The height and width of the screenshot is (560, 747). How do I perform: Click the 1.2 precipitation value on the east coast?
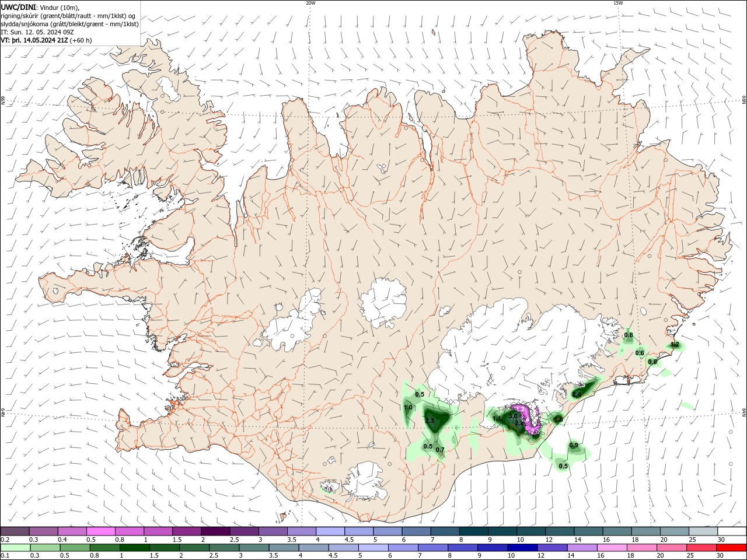(675, 345)
